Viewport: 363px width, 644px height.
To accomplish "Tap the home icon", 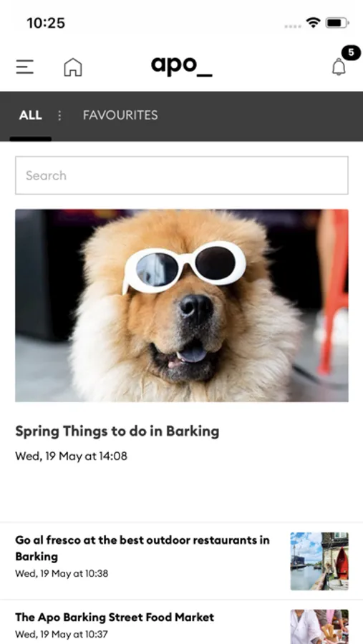I will tap(73, 67).
